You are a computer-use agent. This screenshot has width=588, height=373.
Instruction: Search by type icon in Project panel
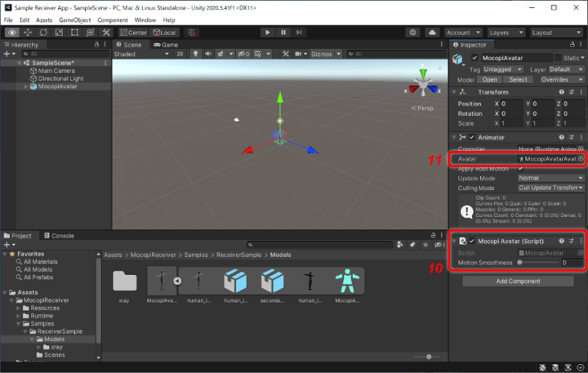coord(399,245)
